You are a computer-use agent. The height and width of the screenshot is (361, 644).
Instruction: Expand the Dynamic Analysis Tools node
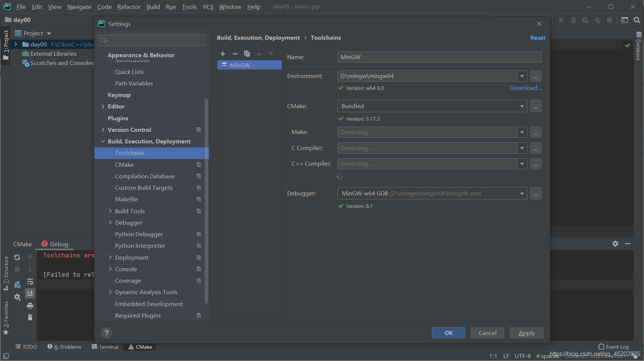pos(110,292)
